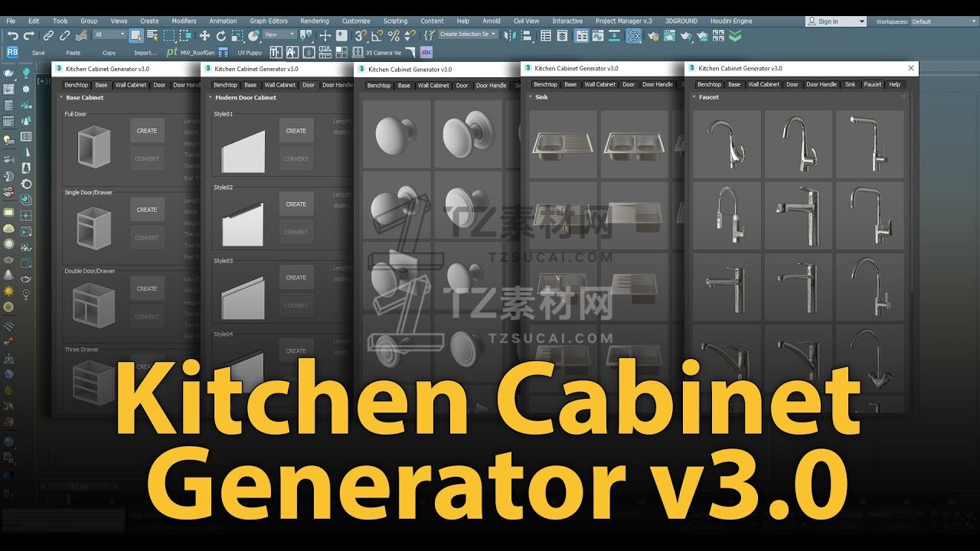The height and width of the screenshot is (551, 980).
Task: Toggle Angle Snap icon
Action: 377,35
